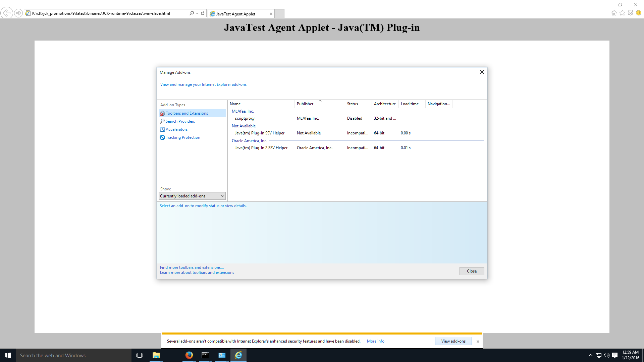The height and width of the screenshot is (362, 644).
Task: Sort by the Name column header
Action: point(261,104)
